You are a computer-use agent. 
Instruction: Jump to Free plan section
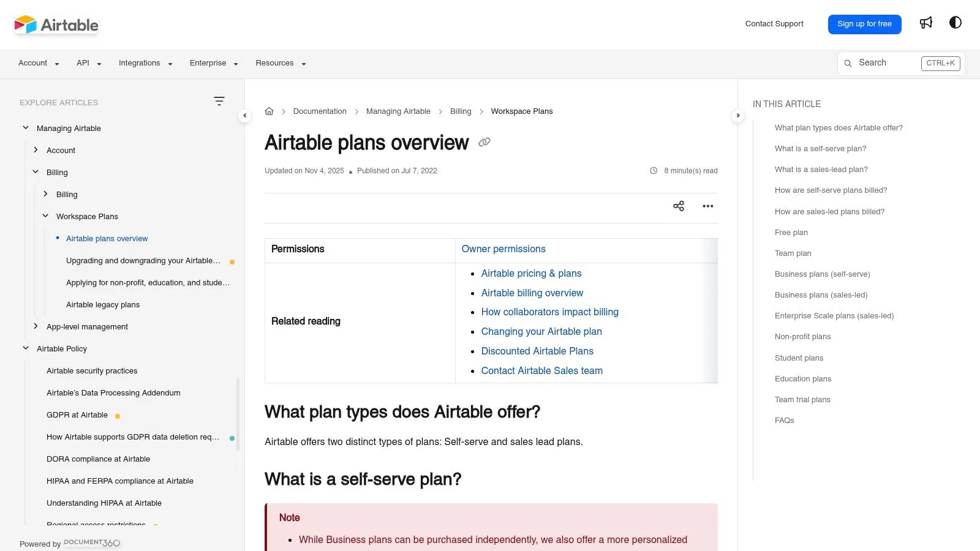791,233
